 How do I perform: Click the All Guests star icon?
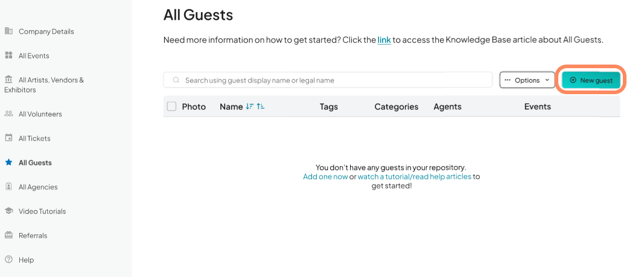pos(8,162)
